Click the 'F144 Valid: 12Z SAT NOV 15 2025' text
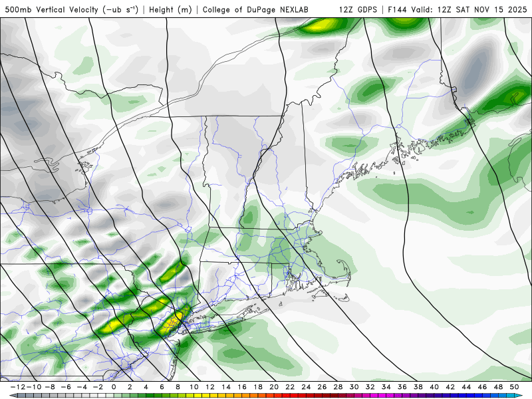The width and height of the screenshot is (532, 399). (x=458, y=9)
